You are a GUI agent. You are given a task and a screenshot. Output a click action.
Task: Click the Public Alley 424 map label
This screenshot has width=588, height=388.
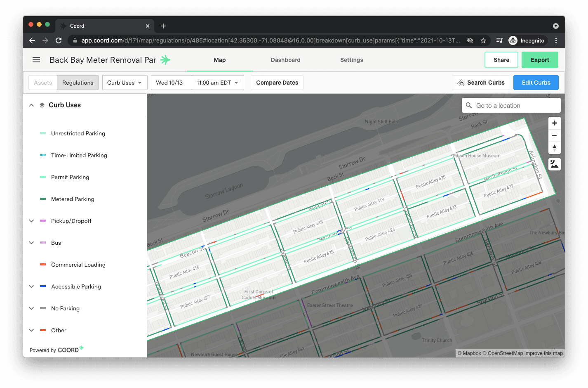point(380,234)
